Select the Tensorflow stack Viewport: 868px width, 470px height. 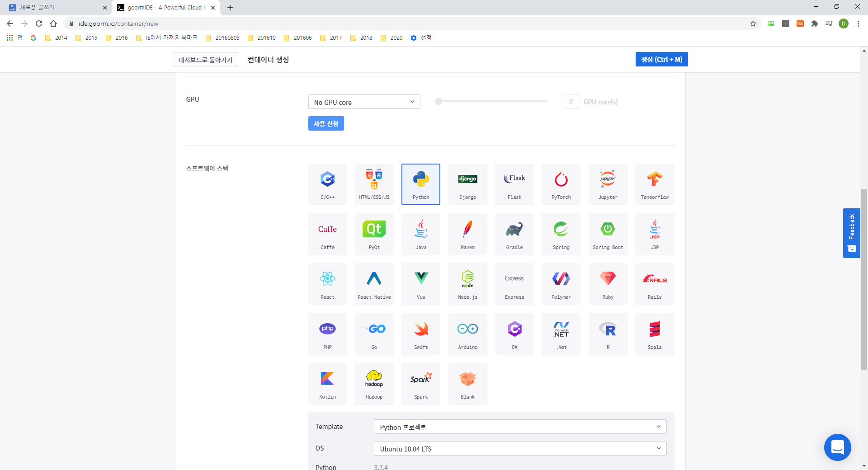(655, 184)
